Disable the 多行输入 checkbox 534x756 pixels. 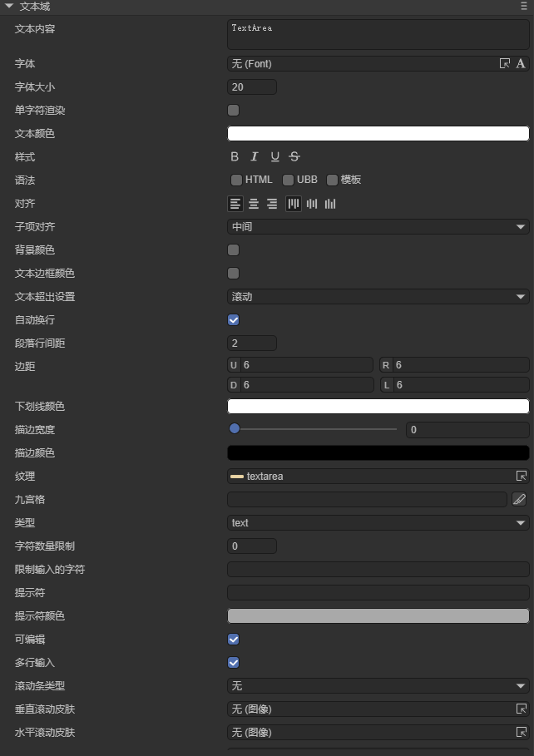point(234,662)
